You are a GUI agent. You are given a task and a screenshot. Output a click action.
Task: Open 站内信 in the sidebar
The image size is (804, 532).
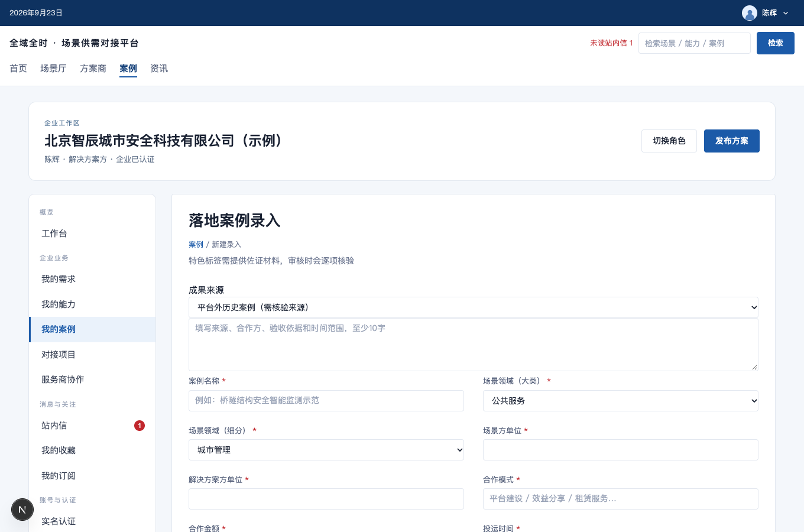tap(92, 426)
